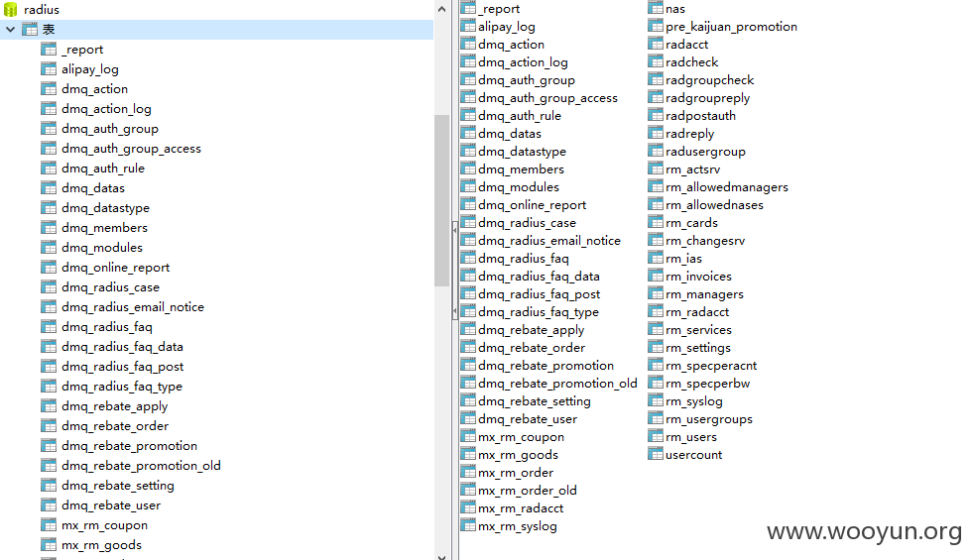
Task: Select dmq_action_log in the tree
Action: pos(106,109)
